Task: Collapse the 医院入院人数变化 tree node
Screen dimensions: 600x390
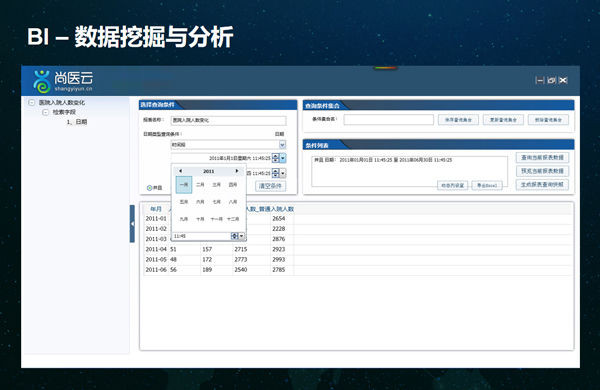Action: click(x=32, y=103)
